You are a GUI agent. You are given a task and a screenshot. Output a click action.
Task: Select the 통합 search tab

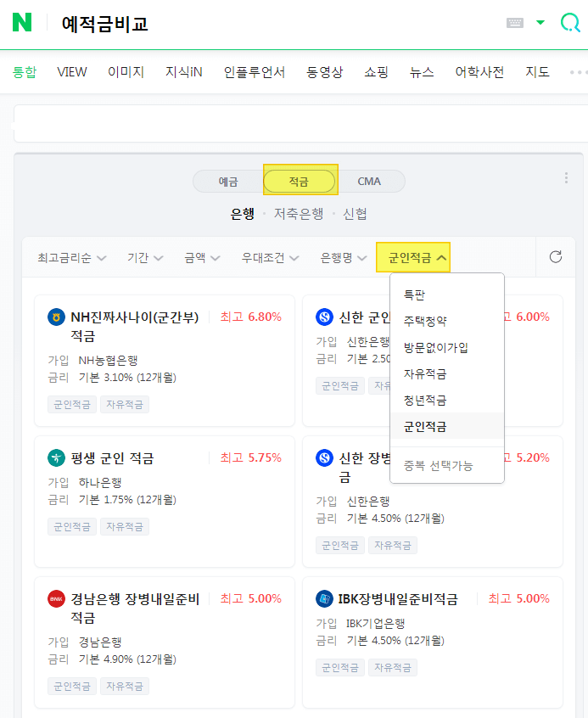click(x=25, y=72)
